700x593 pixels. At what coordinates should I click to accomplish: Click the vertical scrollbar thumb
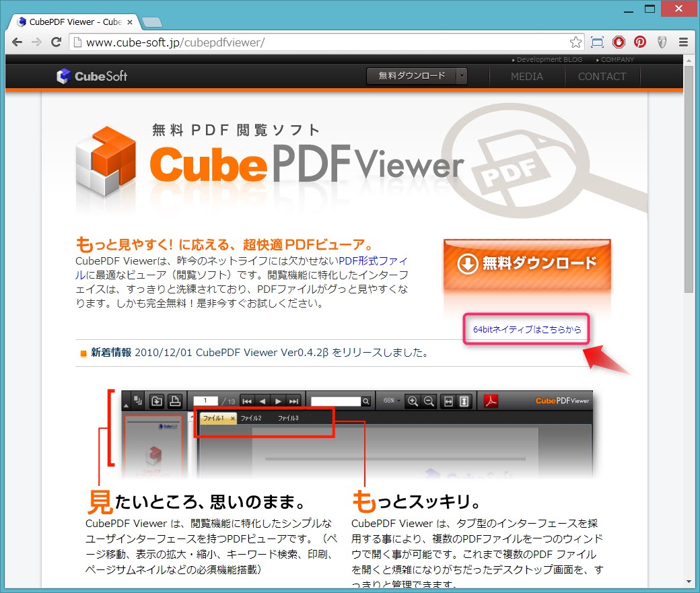tap(689, 180)
